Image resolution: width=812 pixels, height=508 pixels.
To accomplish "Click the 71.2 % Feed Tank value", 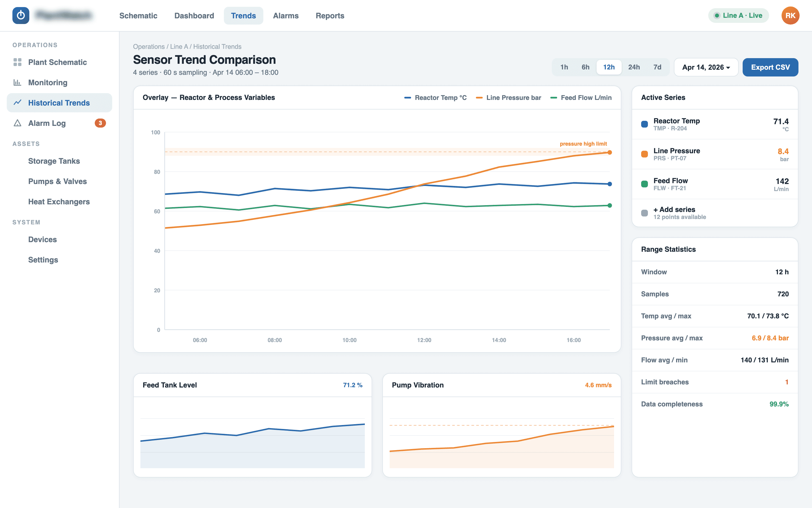I will coord(352,385).
